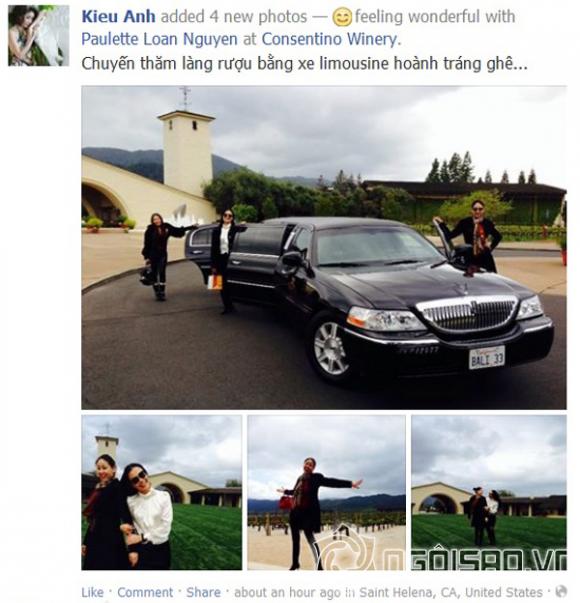Click the winery tower in main photo
Image resolution: width=580 pixels, height=603 pixels.
point(187,152)
